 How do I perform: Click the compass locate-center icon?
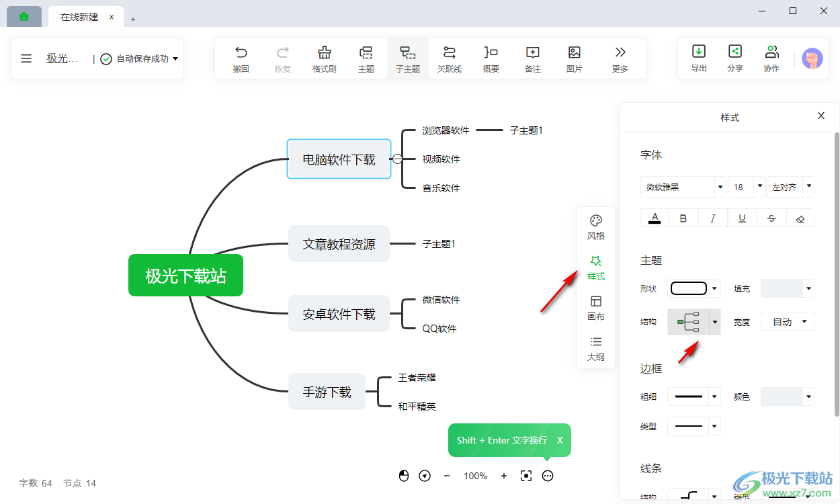coord(425,476)
